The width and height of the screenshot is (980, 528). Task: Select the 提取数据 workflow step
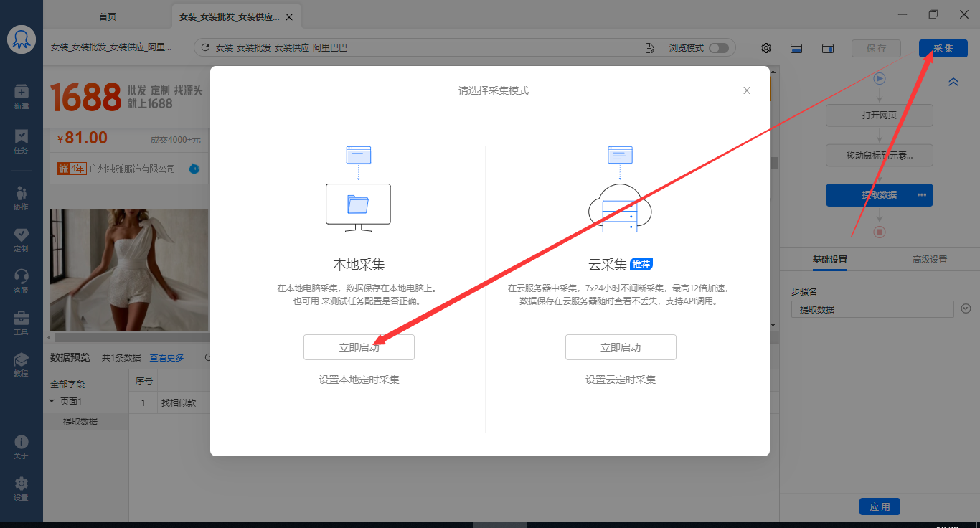point(880,195)
